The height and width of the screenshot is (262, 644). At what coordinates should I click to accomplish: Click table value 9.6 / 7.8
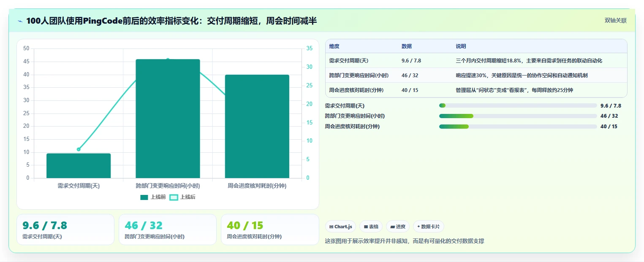[x=411, y=61]
